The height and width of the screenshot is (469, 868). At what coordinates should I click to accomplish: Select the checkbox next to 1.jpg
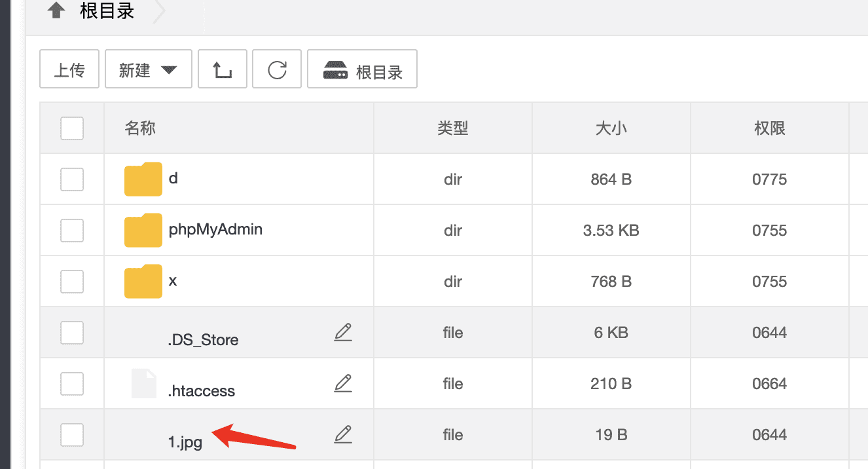click(72, 434)
